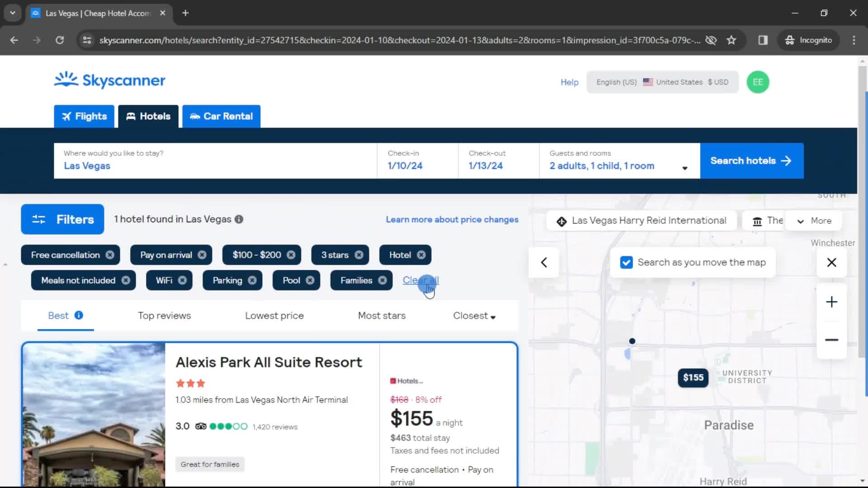Switch to the Flights tab
This screenshot has width=868, height=488.
tap(84, 116)
